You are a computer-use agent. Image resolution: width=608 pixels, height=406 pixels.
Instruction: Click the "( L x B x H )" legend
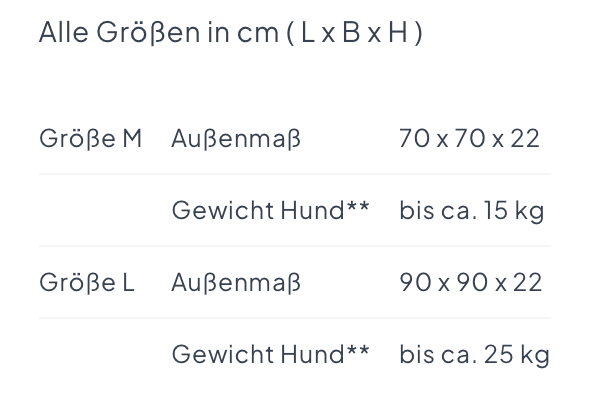357,33
